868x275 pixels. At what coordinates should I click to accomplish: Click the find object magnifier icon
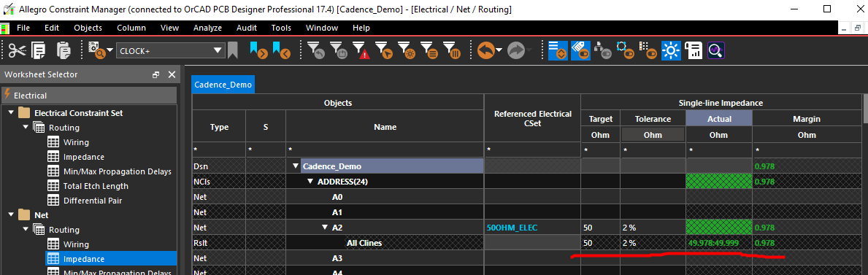(96, 50)
